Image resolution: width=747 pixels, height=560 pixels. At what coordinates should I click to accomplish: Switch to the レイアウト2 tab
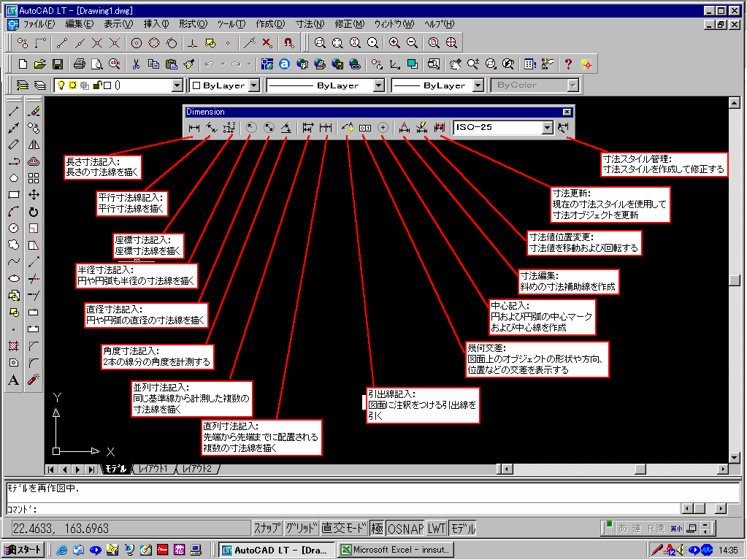(197, 469)
